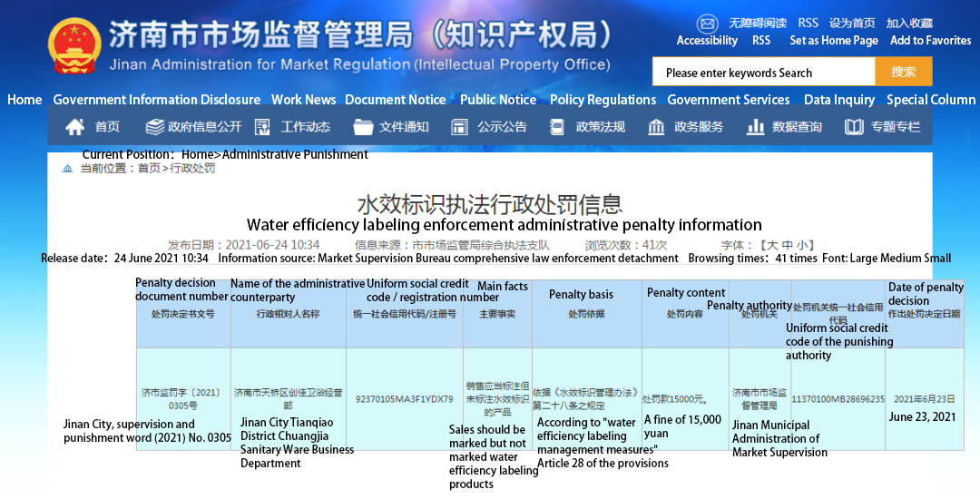Open the 政府信息公开 menu item
This screenshot has height=499, width=980.
click(x=204, y=127)
